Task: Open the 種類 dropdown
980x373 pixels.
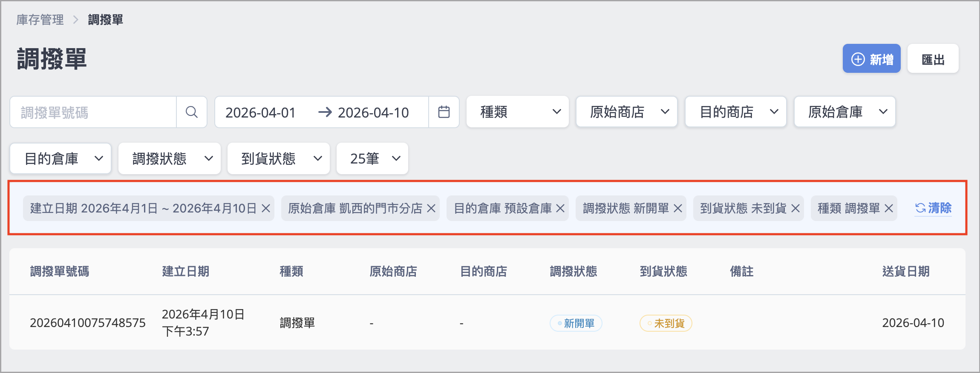Action: [518, 112]
